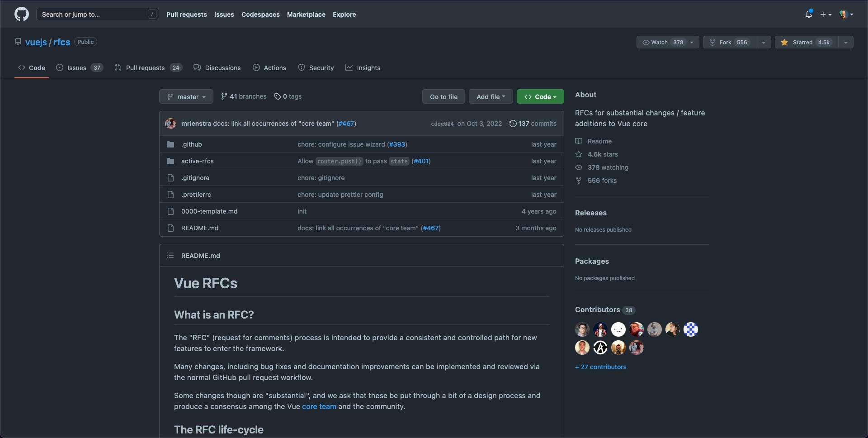Open the Contributors 38 heading

605,310
